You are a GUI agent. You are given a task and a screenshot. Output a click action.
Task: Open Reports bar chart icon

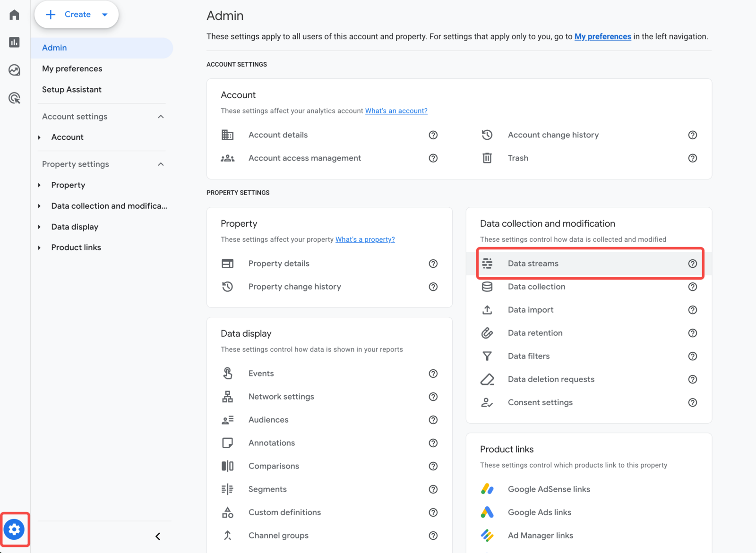[x=14, y=43]
